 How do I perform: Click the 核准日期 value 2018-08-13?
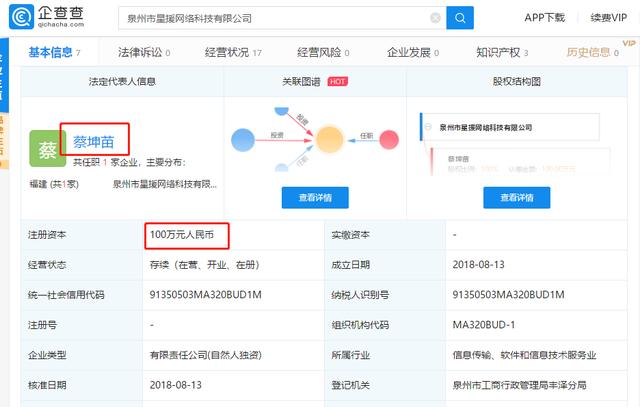tap(176, 385)
